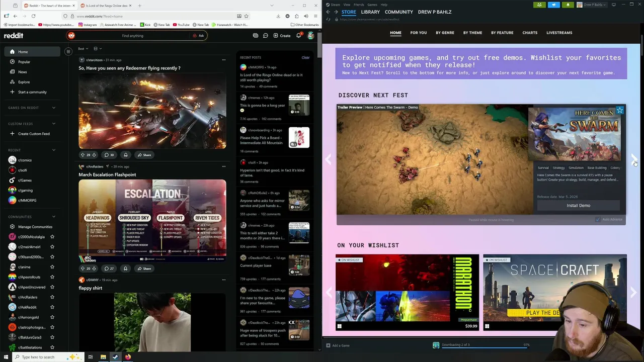Image resolution: width=644 pixels, height=362 pixels.
Task: Open Steam Friends menu
Action: click(x=359, y=5)
